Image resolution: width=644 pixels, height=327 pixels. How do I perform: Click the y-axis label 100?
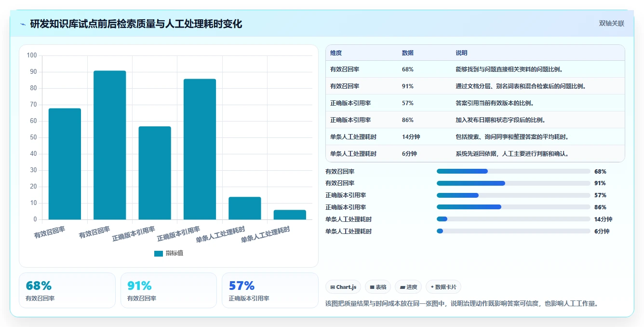[32, 55]
